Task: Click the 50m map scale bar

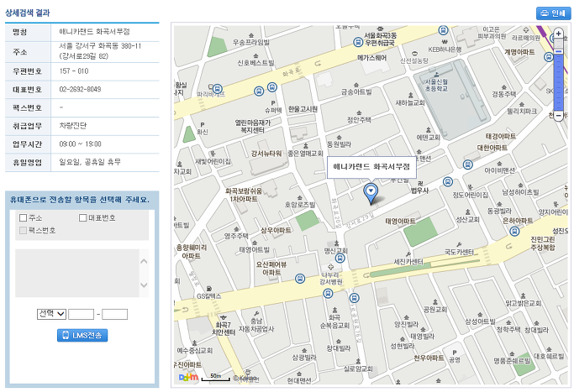Action: pos(216,378)
